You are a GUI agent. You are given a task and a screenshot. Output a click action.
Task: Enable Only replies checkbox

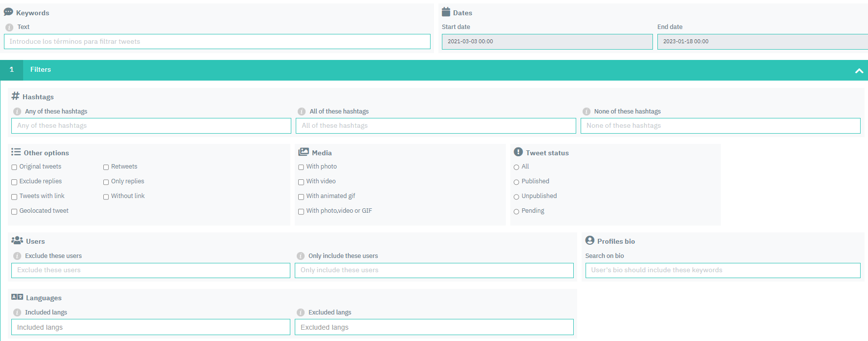pyautogui.click(x=106, y=182)
